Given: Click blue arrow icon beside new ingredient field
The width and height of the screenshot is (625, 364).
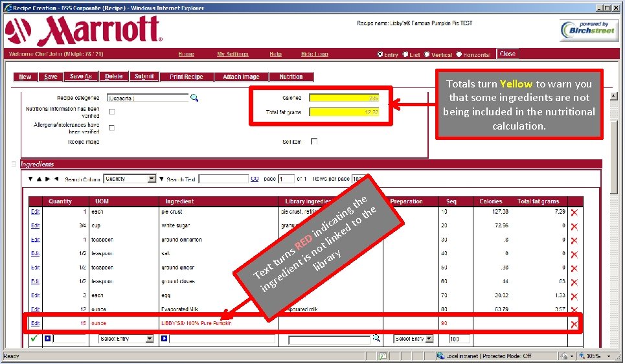Looking at the screenshot, I should click(164, 339).
